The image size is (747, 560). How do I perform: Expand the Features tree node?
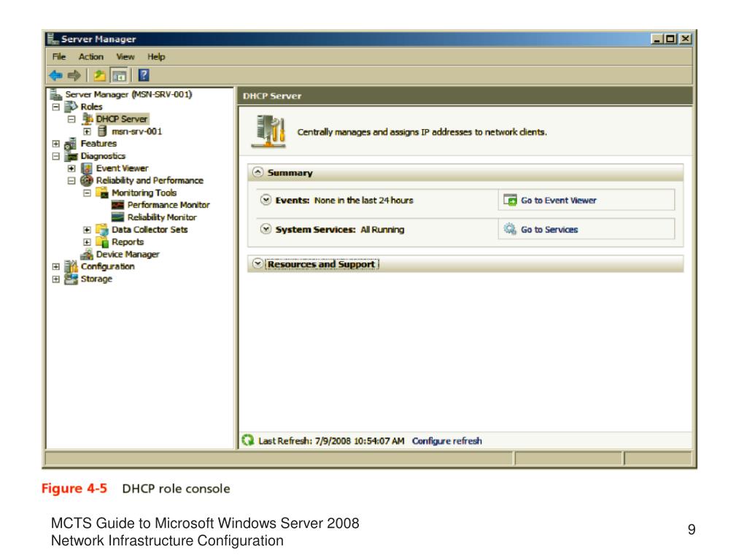(55, 144)
